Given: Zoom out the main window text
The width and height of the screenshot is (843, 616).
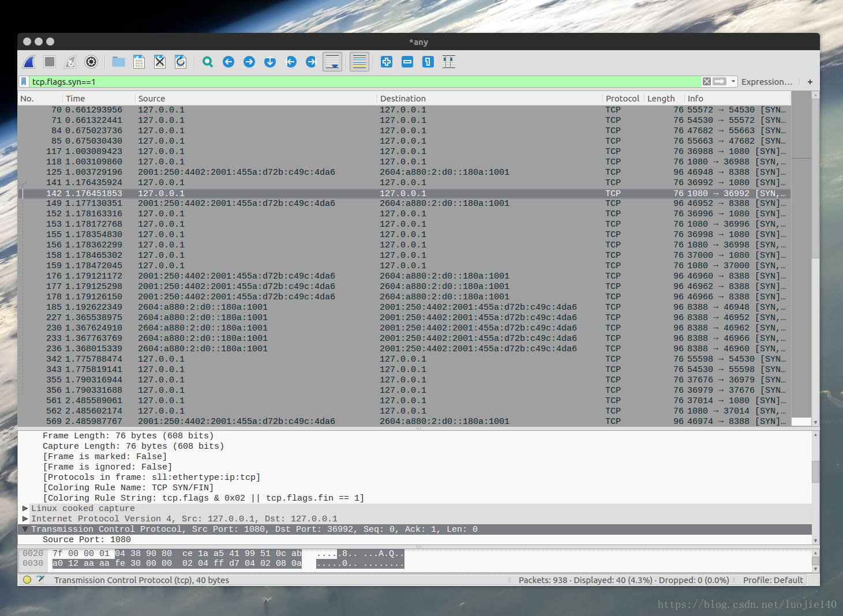Looking at the screenshot, I should point(407,62).
